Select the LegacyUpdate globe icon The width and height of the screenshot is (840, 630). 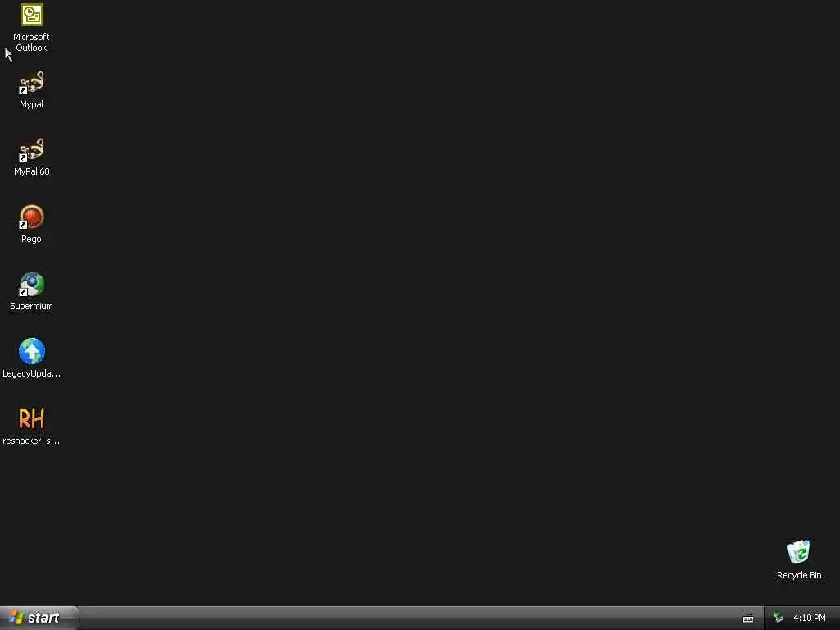click(x=32, y=351)
